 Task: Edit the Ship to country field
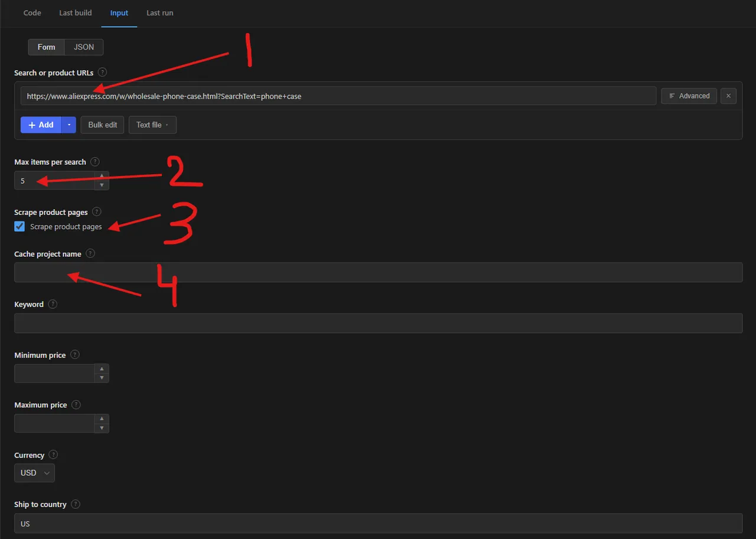click(378, 524)
